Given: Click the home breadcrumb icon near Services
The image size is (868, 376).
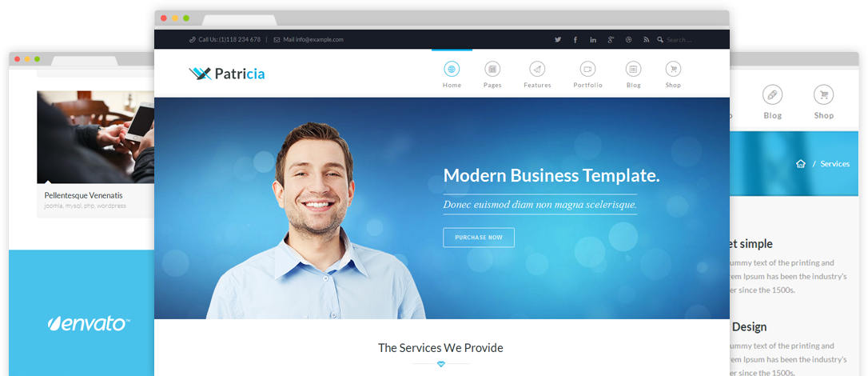Looking at the screenshot, I should tap(801, 164).
